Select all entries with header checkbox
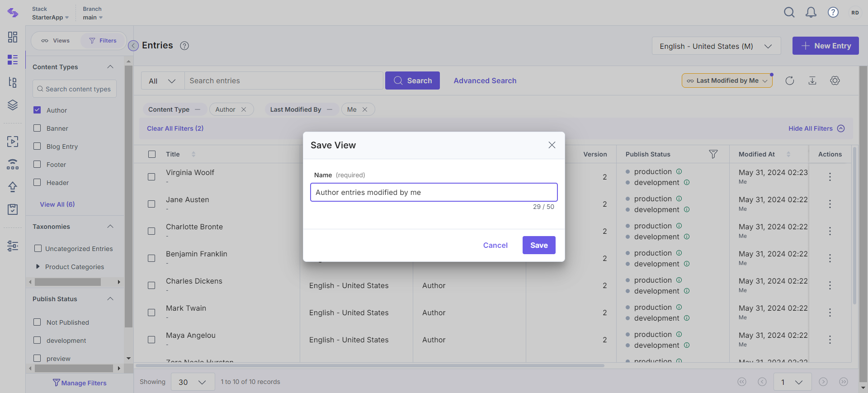Image resolution: width=868 pixels, height=393 pixels. point(152,154)
